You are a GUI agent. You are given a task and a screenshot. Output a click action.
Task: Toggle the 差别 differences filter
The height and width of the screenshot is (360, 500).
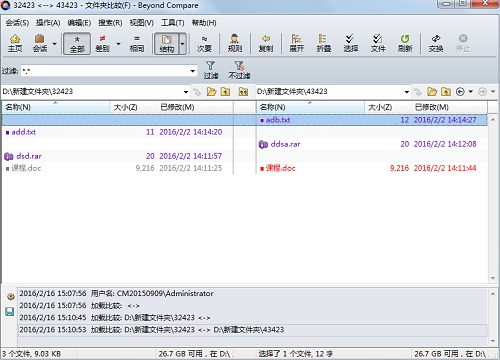click(102, 43)
